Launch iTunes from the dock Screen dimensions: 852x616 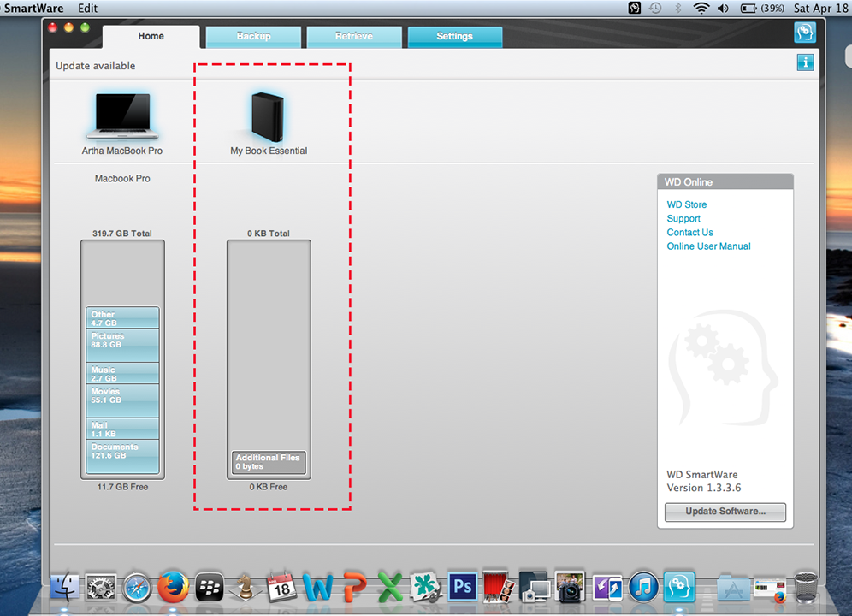pyautogui.click(x=642, y=588)
